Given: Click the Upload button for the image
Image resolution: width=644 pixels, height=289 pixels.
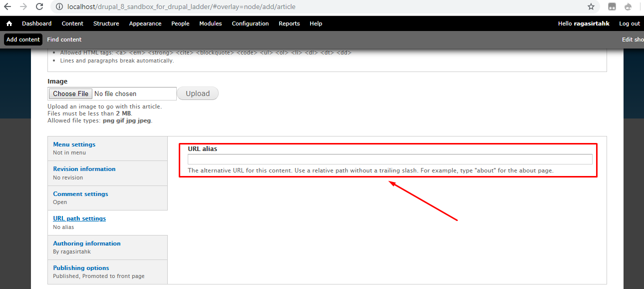Looking at the screenshot, I should coord(197,93).
